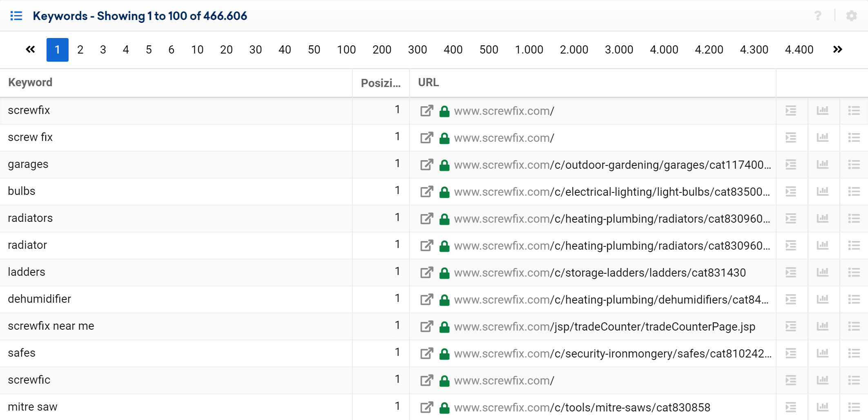Show the SERP indent icon for the dehumidifier row
Image resolution: width=868 pixels, height=420 pixels.
point(791,299)
